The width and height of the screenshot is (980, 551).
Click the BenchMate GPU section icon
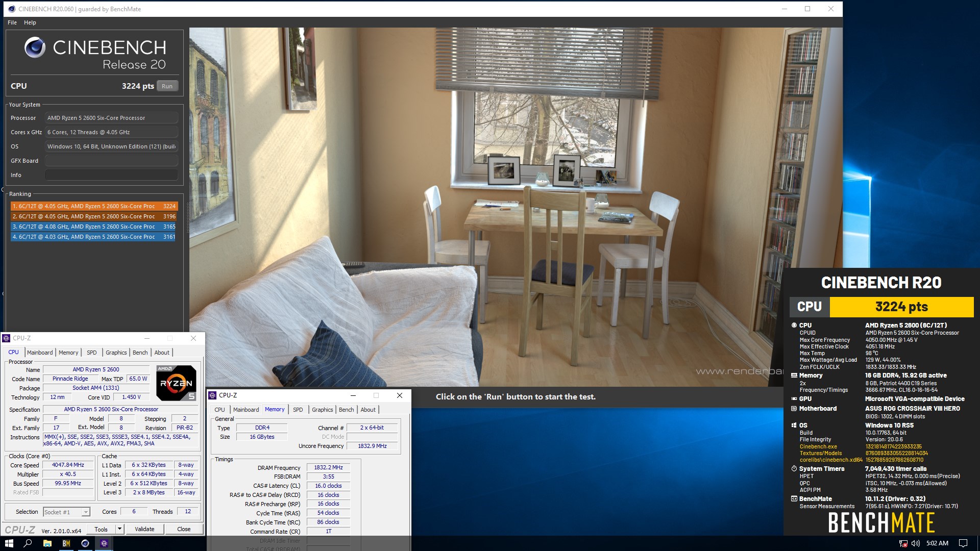794,399
